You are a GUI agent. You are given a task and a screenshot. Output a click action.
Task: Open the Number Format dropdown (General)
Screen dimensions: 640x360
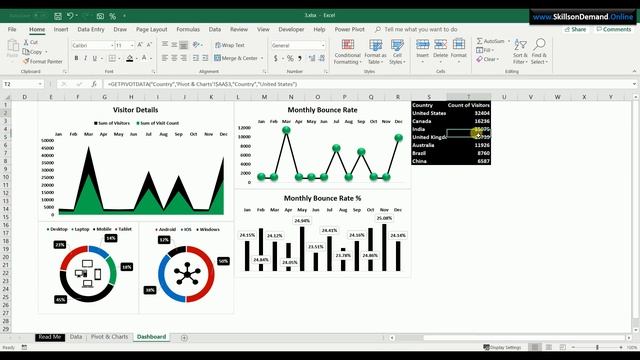pyautogui.click(x=323, y=45)
